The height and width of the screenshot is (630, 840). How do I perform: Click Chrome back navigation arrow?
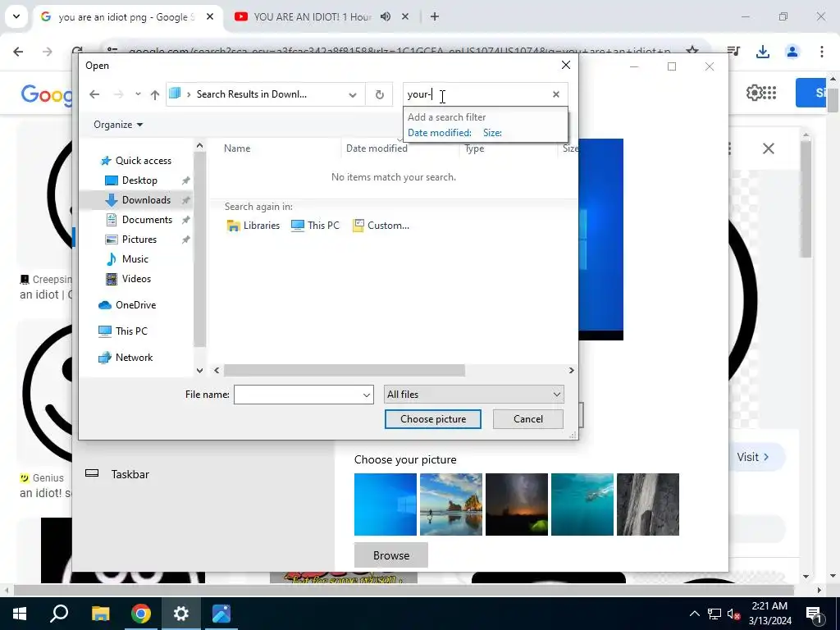point(18,52)
